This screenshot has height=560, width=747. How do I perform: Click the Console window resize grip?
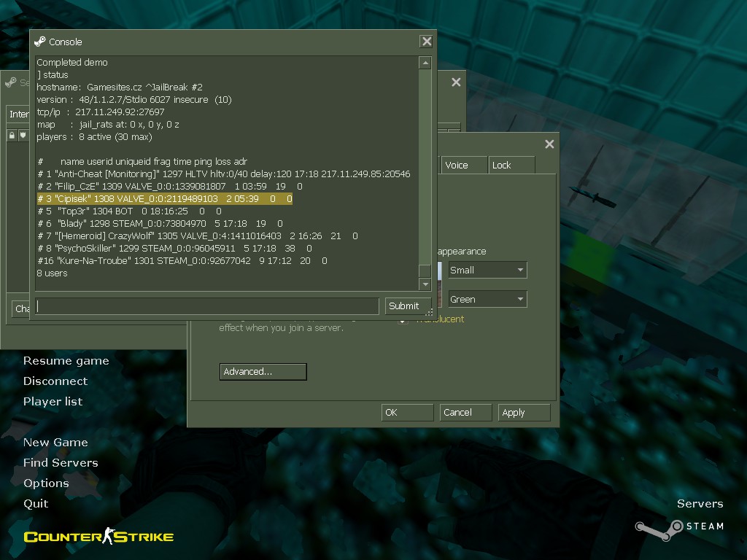429,312
